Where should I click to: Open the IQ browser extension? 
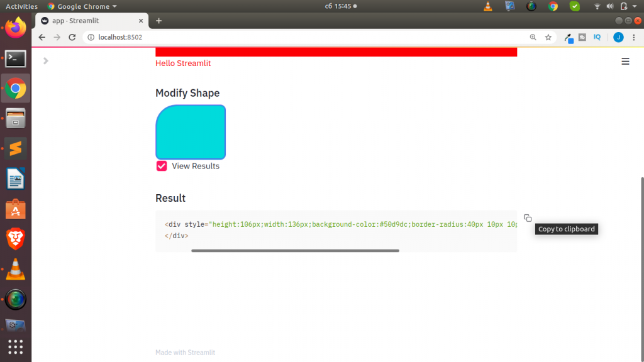[x=596, y=37]
